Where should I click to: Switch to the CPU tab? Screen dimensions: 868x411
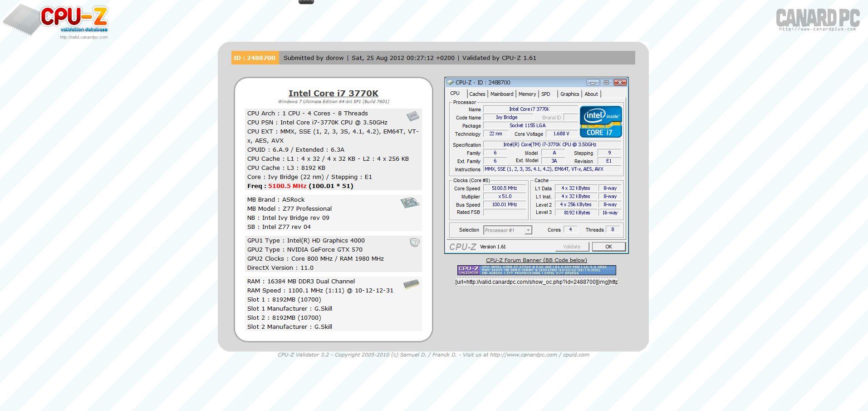coord(455,94)
